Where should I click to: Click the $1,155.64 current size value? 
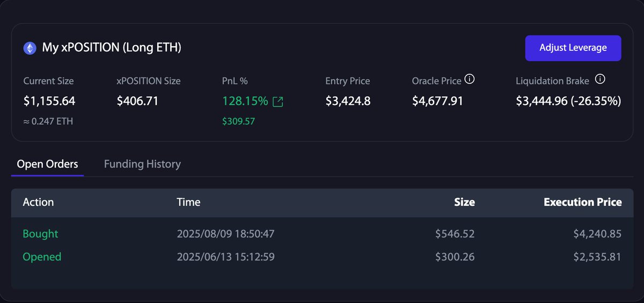click(x=49, y=101)
